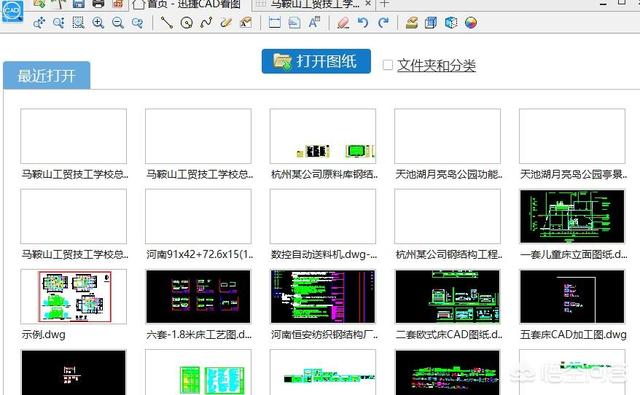Enable the 文件夹和分类 checkbox
Screen dimensions: 640x395
[x=388, y=65]
